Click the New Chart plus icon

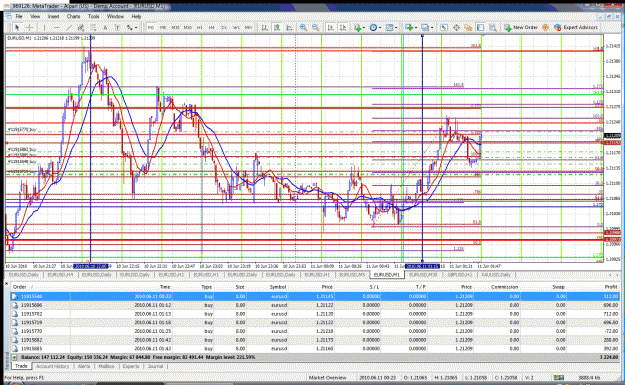click(409, 28)
